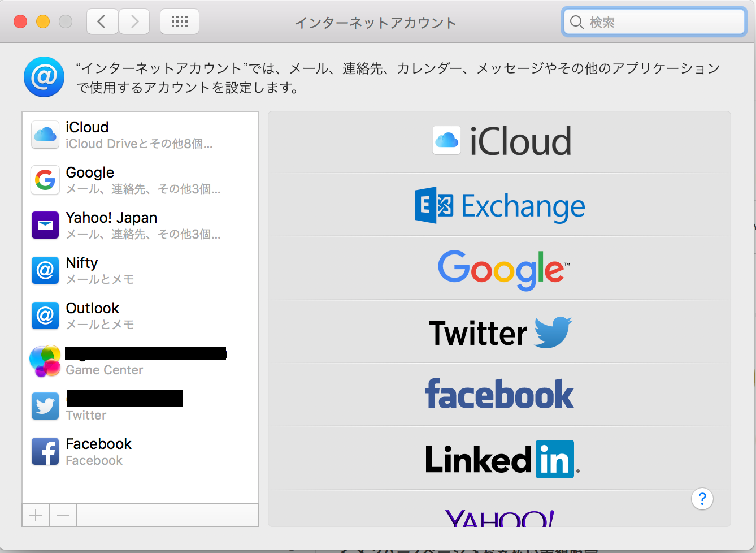Click the blue Twitter bird in provider list
The width and height of the screenshot is (756, 553).
coord(553,332)
